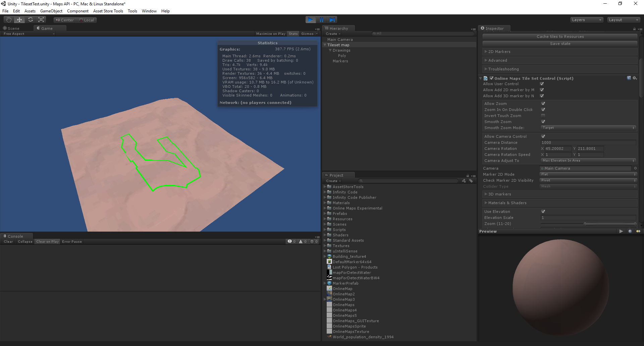Disable Allow Camera Control

point(543,136)
